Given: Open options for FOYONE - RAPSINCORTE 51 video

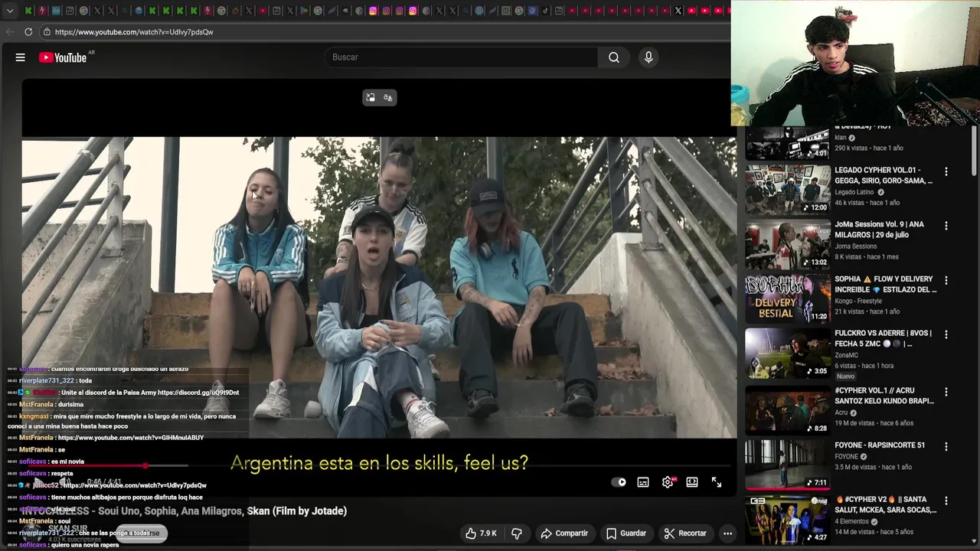Looking at the screenshot, I should click(946, 446).
